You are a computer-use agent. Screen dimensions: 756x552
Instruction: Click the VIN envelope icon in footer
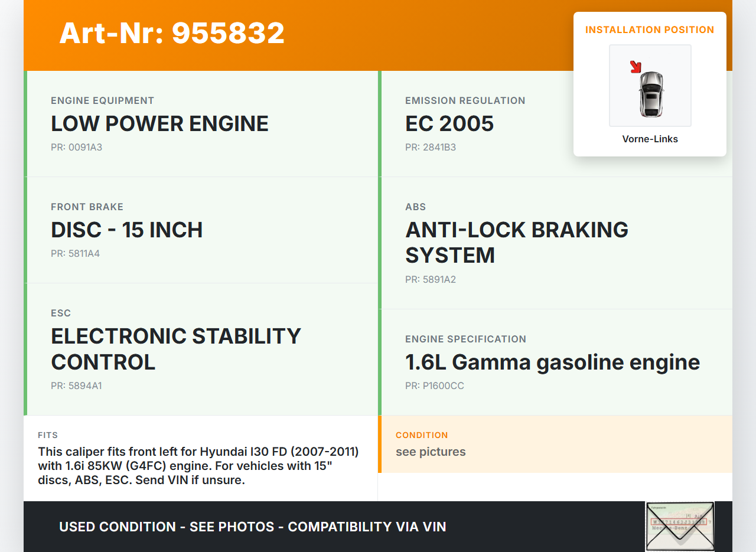pos(679,526)
